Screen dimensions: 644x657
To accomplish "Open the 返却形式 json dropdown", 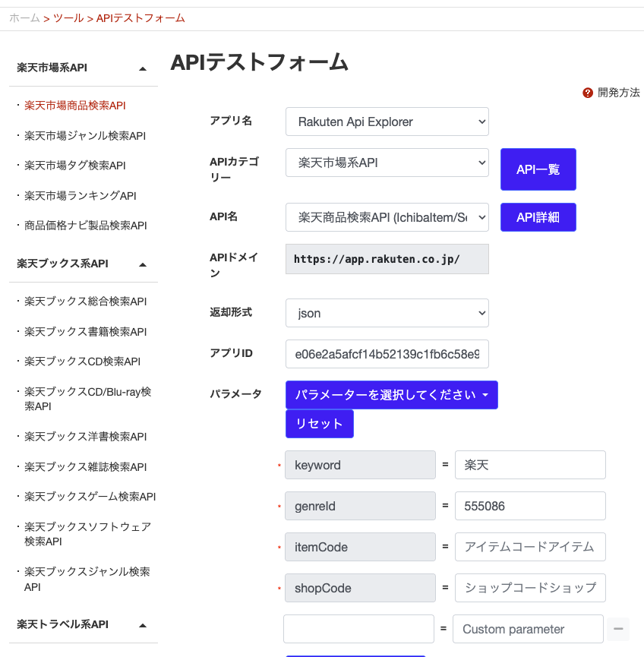I will pyautogui.click(x=387, y=313).
